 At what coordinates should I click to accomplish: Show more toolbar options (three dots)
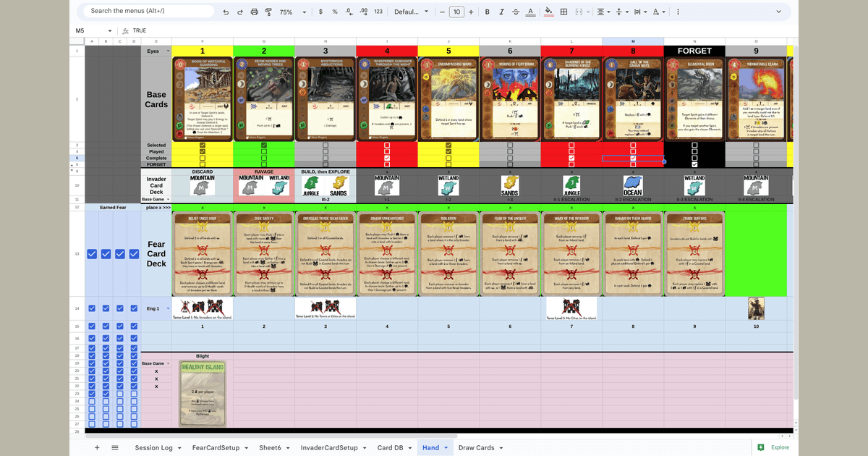coord(677,12)
